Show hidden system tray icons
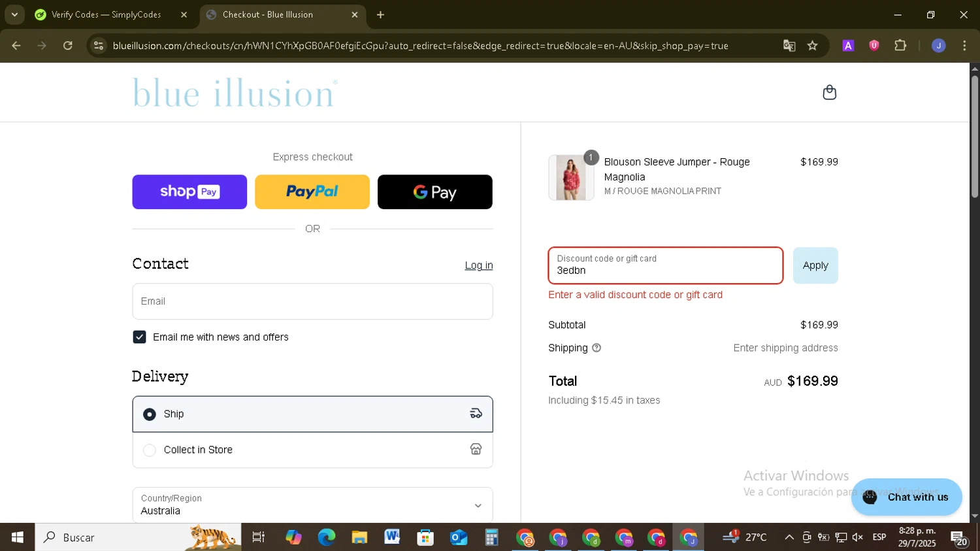This screenshot has height=551, width=980. tap(789, 537)
